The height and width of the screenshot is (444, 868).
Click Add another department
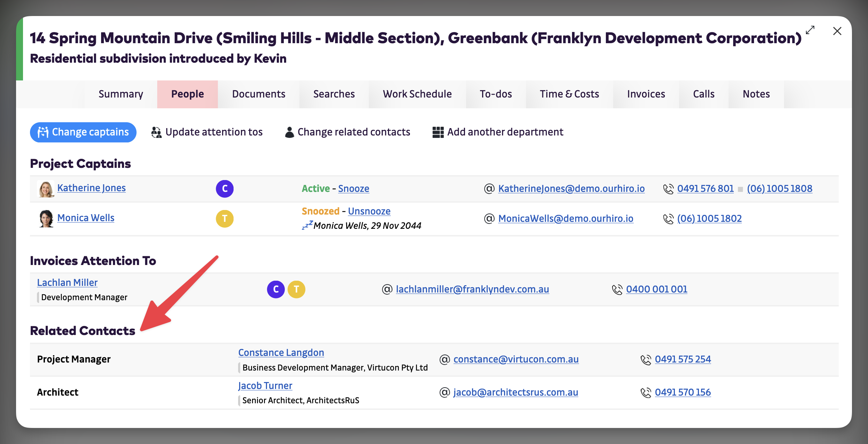coord(498,132)
